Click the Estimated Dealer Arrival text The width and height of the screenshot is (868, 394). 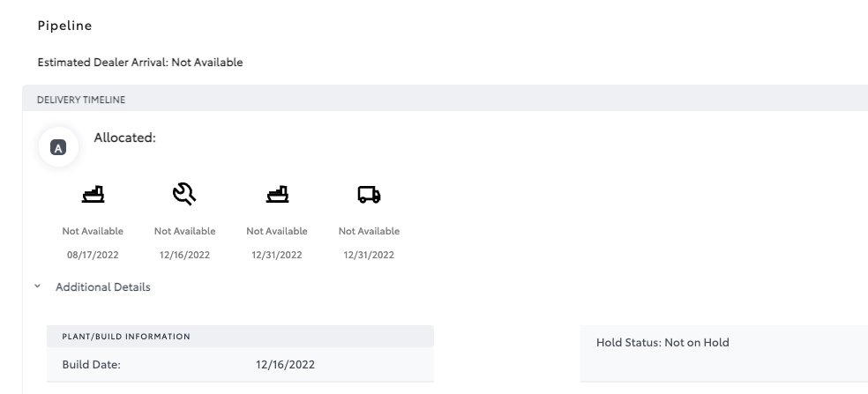pyautogui.click(x=140, y=63)
